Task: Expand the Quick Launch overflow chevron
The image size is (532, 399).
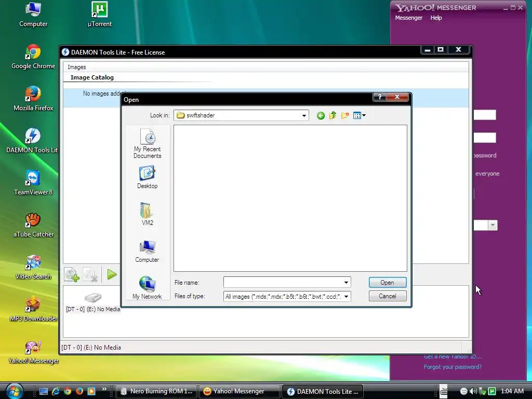Action: coord(104,389)
